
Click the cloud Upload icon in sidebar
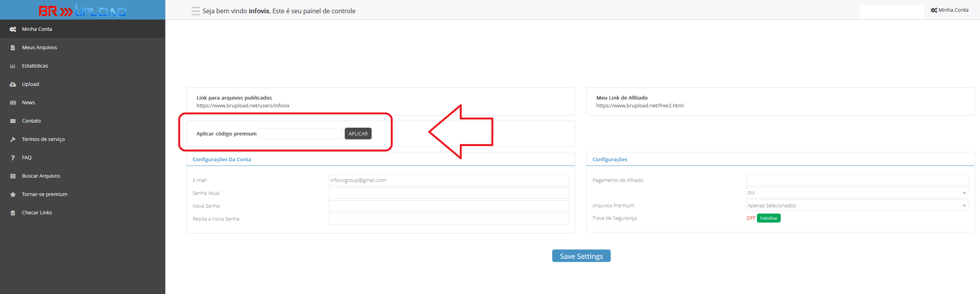13,84
